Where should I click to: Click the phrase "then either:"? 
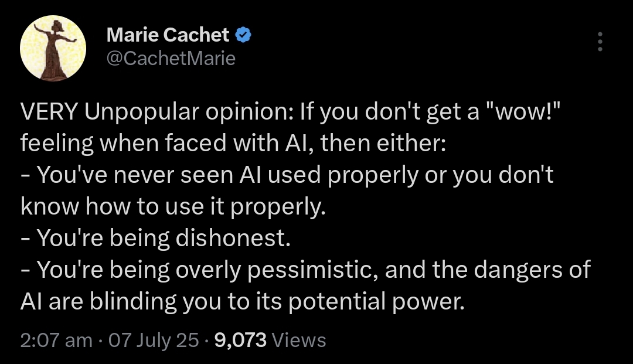click(x=383, y=143)
